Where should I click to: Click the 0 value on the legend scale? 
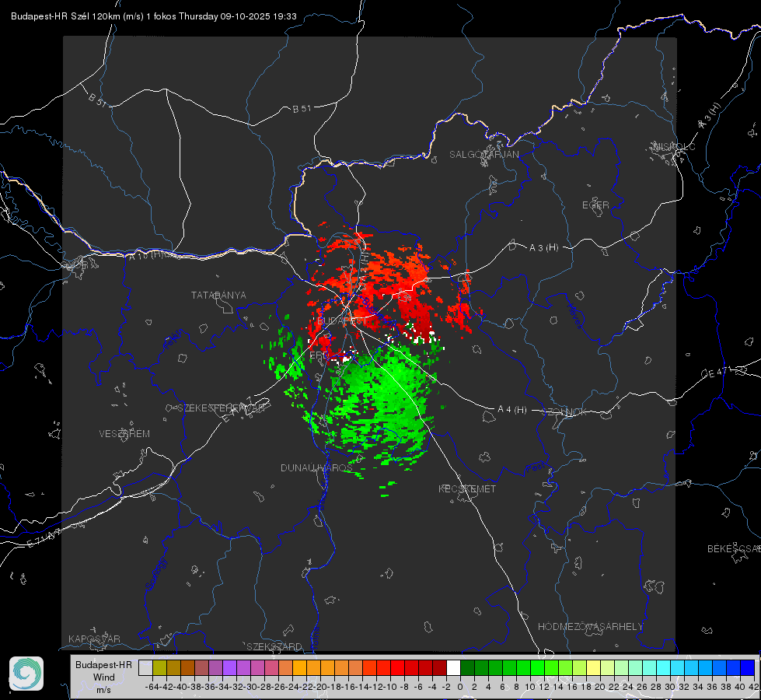point(460,687)
